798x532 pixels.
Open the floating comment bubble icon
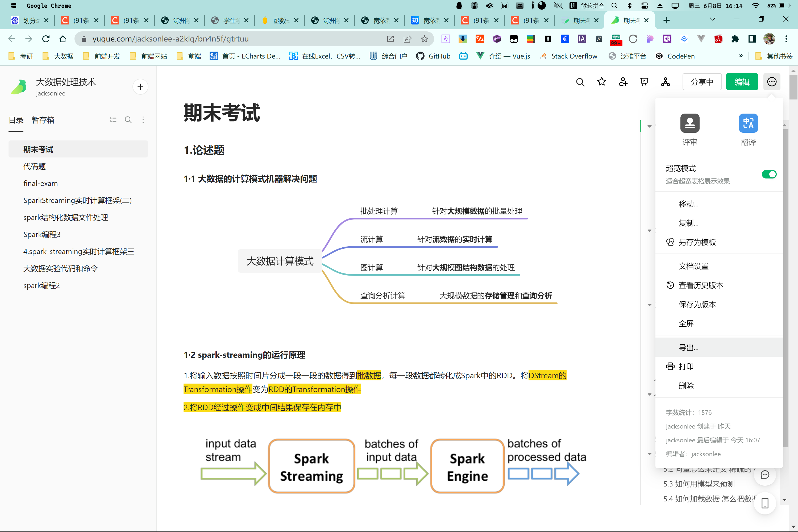point(765,475)
